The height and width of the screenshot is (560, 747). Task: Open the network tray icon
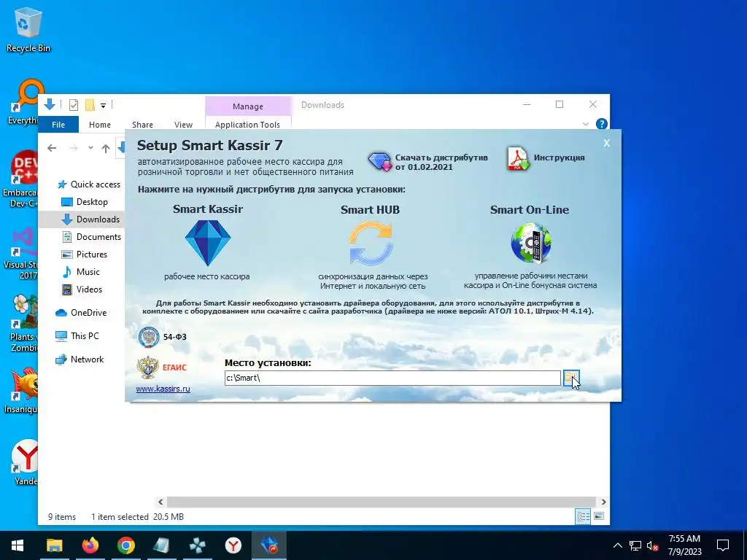click(635, 545)
